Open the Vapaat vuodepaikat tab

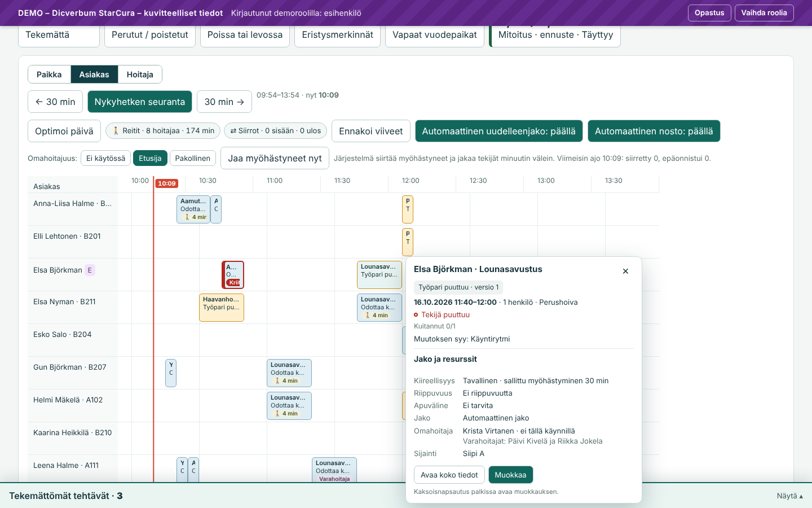(x=435, y=35)
